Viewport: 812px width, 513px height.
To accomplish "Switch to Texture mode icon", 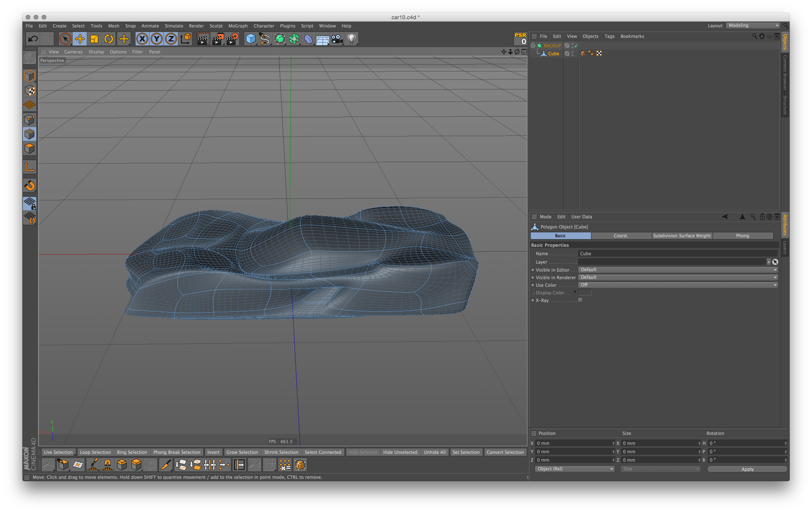I will (30, 90).
